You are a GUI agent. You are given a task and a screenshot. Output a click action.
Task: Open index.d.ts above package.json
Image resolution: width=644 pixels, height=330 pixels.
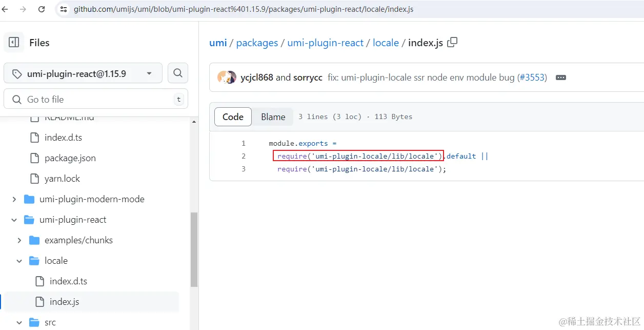tap(63, 138)
